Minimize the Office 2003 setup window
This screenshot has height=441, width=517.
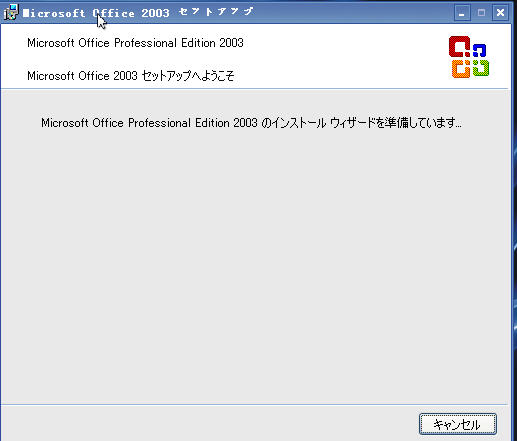point(462,13)
